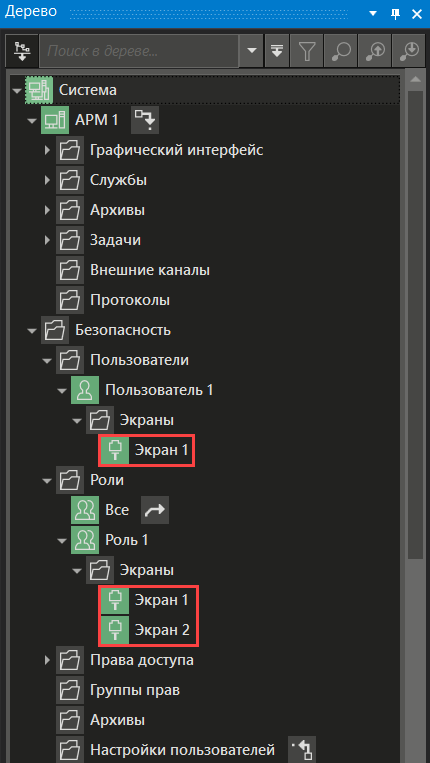430x763 pixels.
Task: Select Экран 1 under Роль 1
Action: 161,600
